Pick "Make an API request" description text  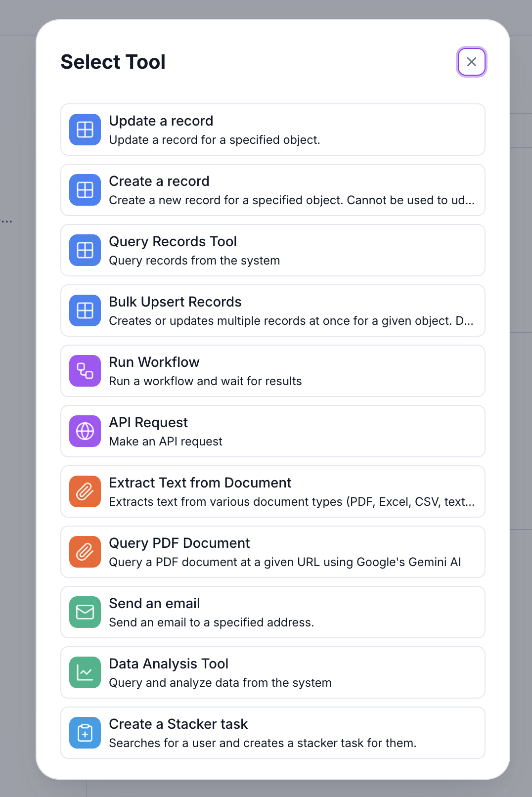click(x=166, y=442)
